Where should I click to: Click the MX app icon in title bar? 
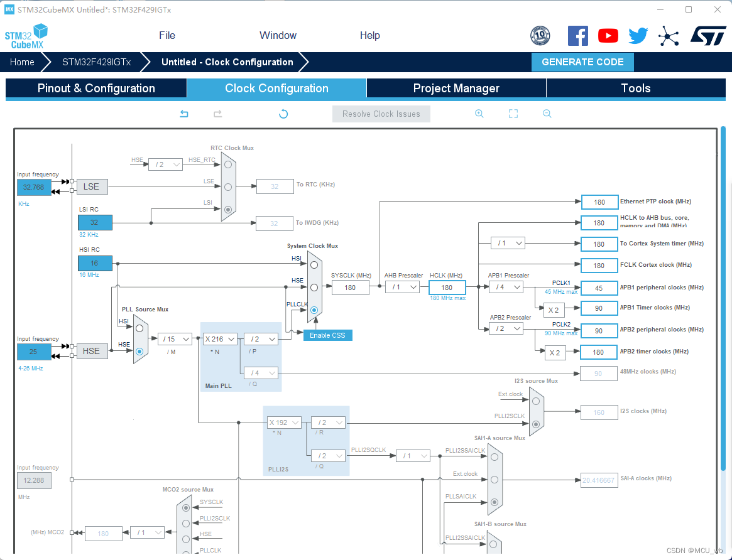(x=9, y=9)
